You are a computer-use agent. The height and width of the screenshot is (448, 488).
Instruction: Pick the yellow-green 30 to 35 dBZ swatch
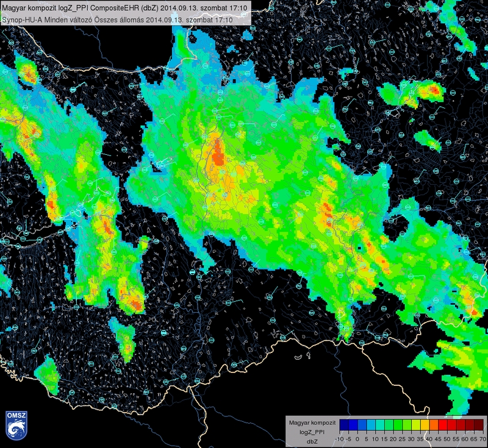pos(416,425)
